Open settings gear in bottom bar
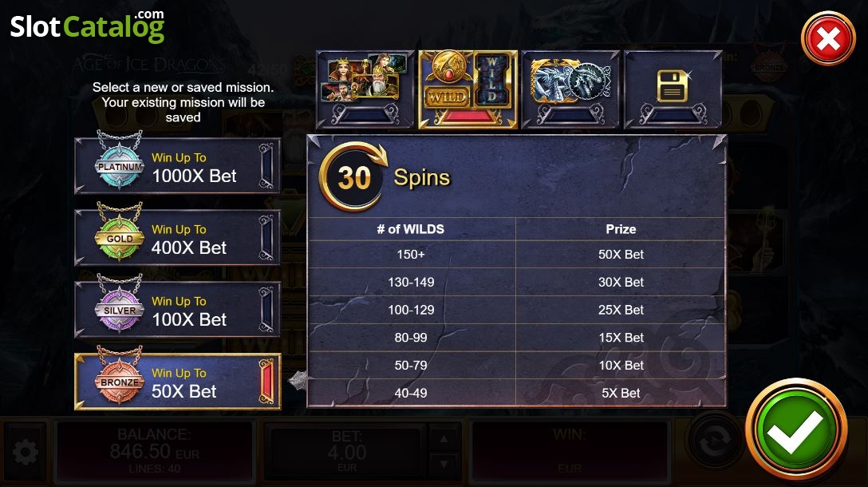 pos(25,453)
